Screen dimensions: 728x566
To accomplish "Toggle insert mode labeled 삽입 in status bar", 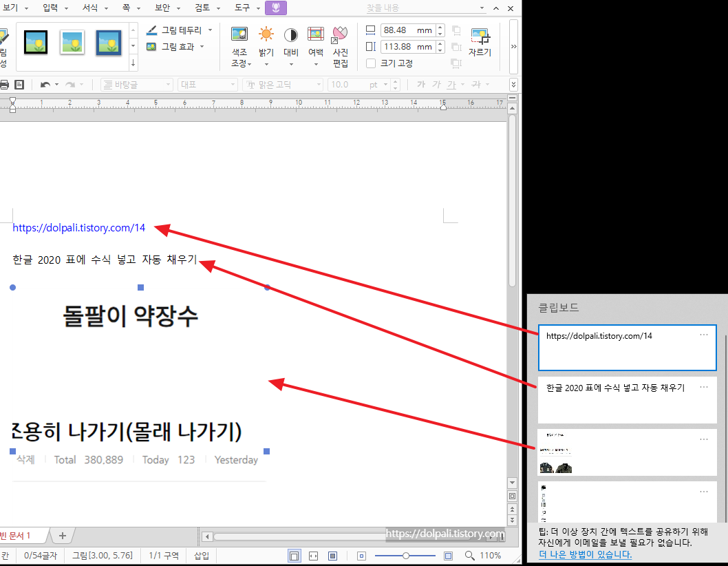I will (x=200, y=555).
